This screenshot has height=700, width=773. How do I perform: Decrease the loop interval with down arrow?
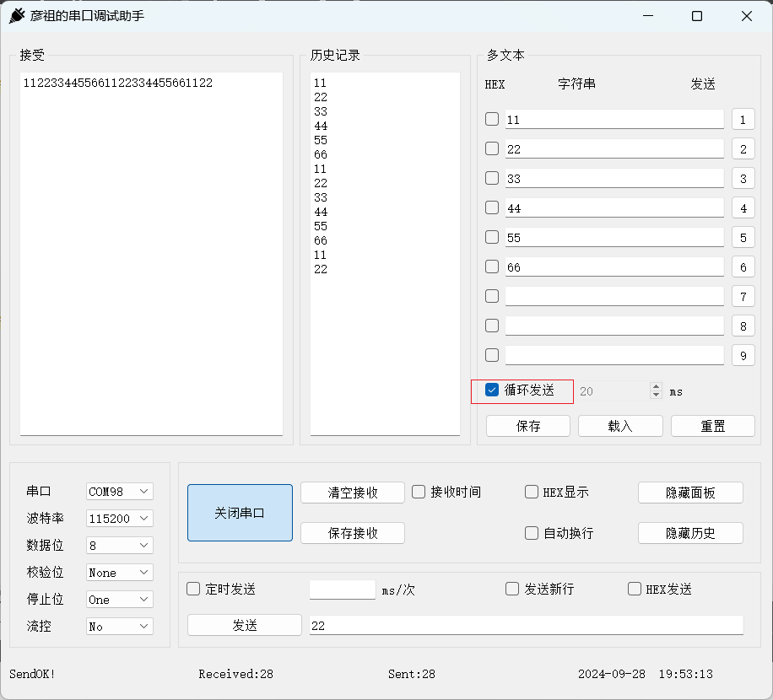pyautogui.click(x=656, y=395)
